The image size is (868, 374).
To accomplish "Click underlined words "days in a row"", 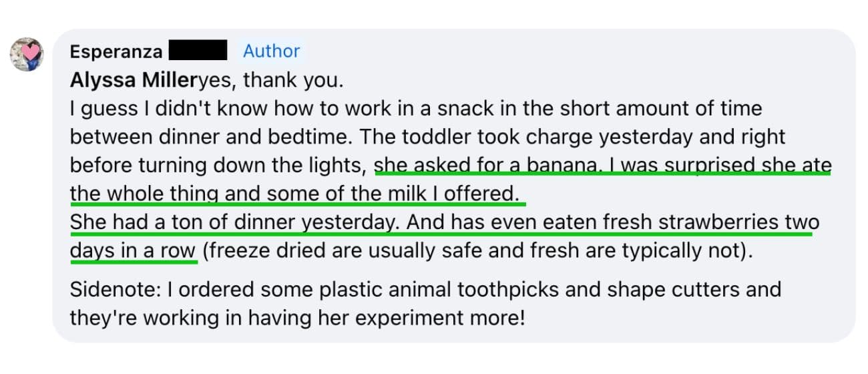I will 133,251.
